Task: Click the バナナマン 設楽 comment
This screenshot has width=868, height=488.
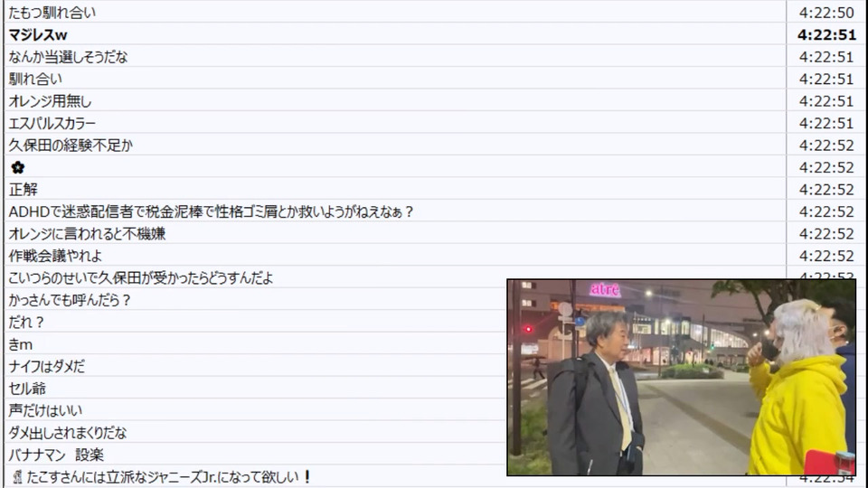Action: (56, 455)
